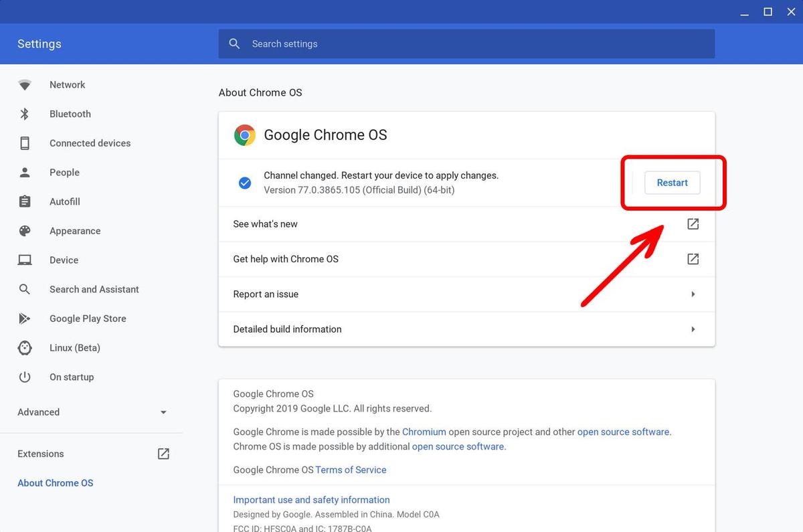
Task: Expand the Advanced settings section arrow
Action: (163, 412)
